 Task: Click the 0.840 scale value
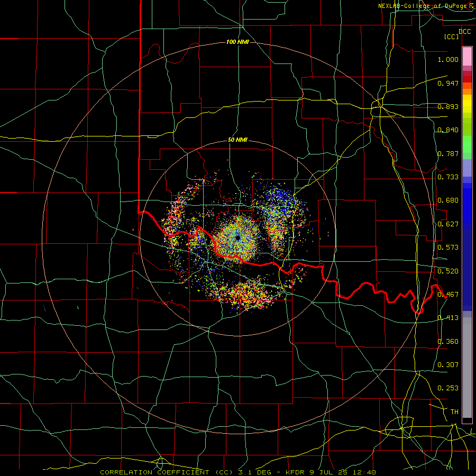tap(448, 130)
